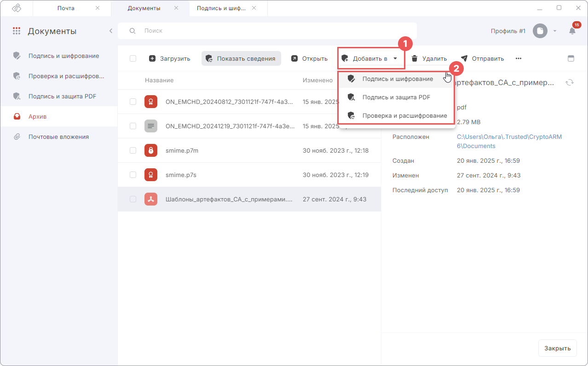
Task: Click the Закрыть button
Action: (x=558, y=348)
